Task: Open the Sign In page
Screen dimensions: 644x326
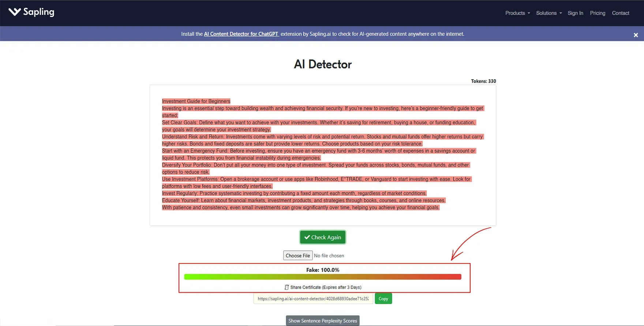Action: 575,13
